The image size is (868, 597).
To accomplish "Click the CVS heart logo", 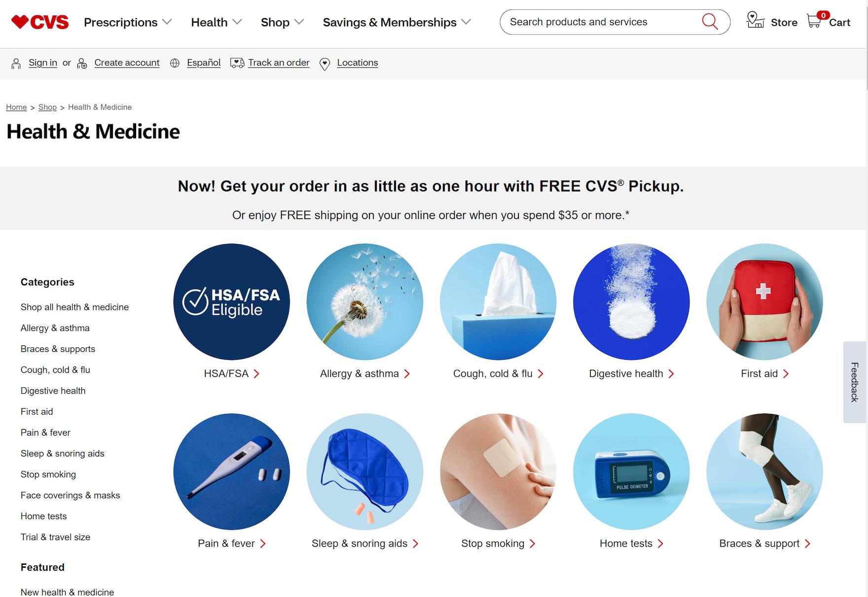I will [x=40, y=22].
